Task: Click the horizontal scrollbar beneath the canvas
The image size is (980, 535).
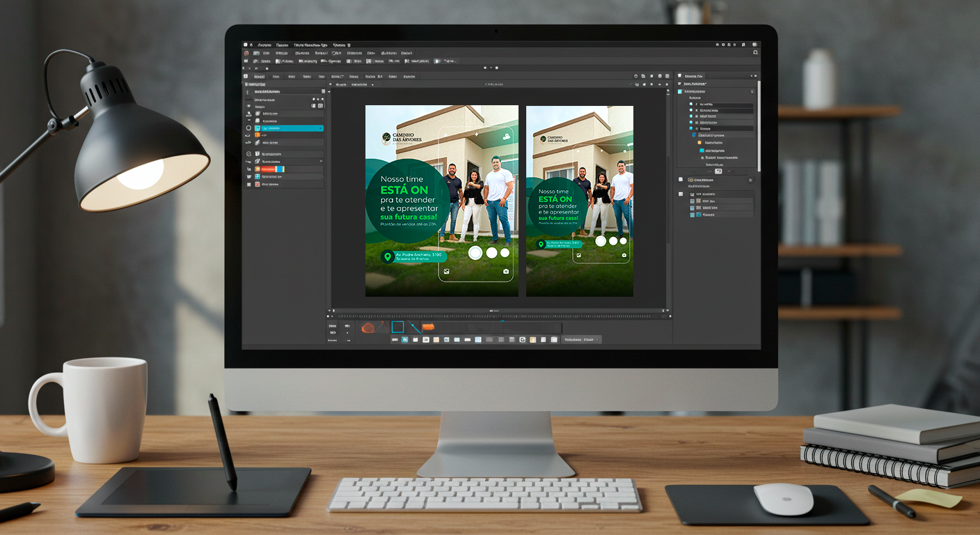Action: (500, 310)
